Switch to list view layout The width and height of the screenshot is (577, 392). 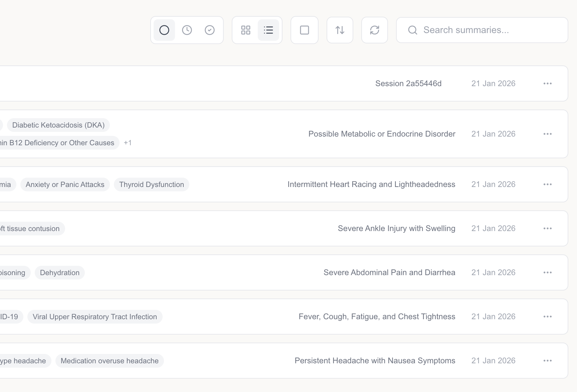268,30
